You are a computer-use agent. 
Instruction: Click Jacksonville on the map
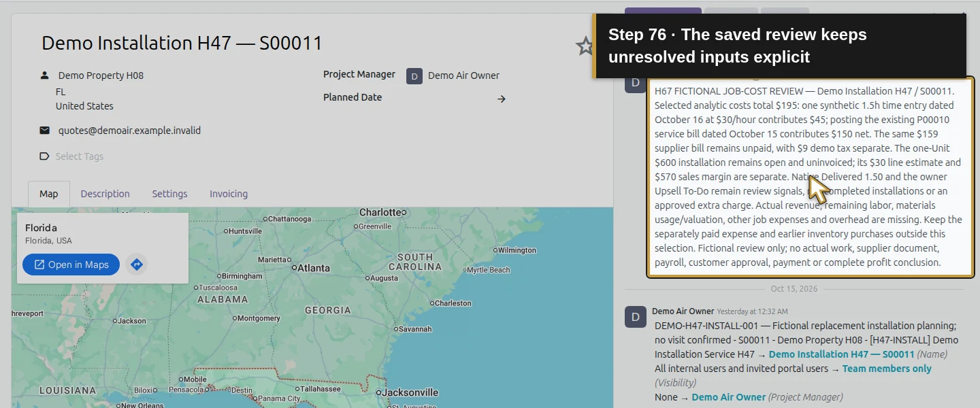pos(407,392)
